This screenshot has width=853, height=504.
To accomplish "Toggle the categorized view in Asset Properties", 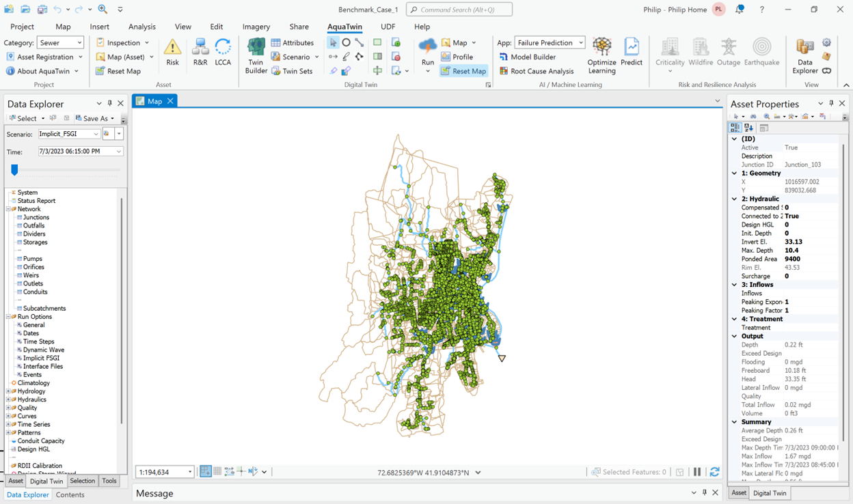I will (735, 128).
